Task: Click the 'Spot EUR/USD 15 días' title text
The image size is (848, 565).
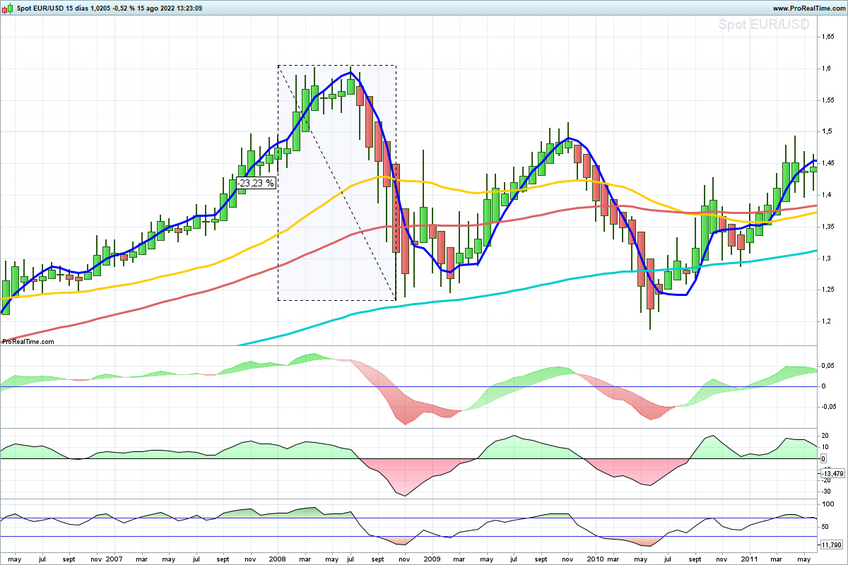Action: [52, 8]
